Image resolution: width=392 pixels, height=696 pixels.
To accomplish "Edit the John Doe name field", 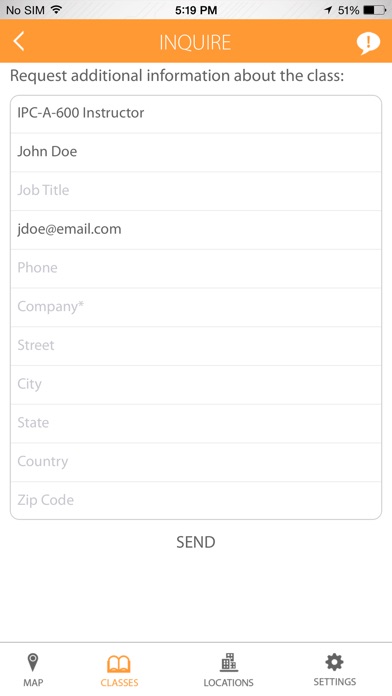I will click(x=196, y=152).
